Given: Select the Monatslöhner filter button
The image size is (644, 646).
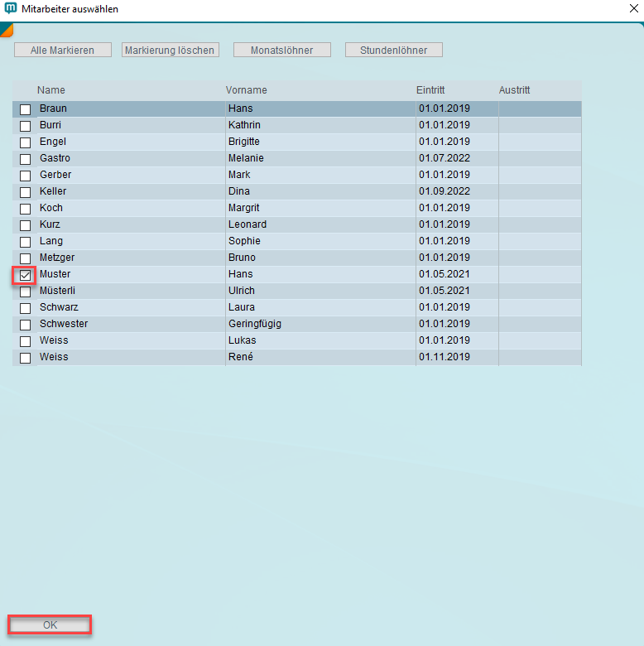Looking at the screenshot, I should coord(282,51).
